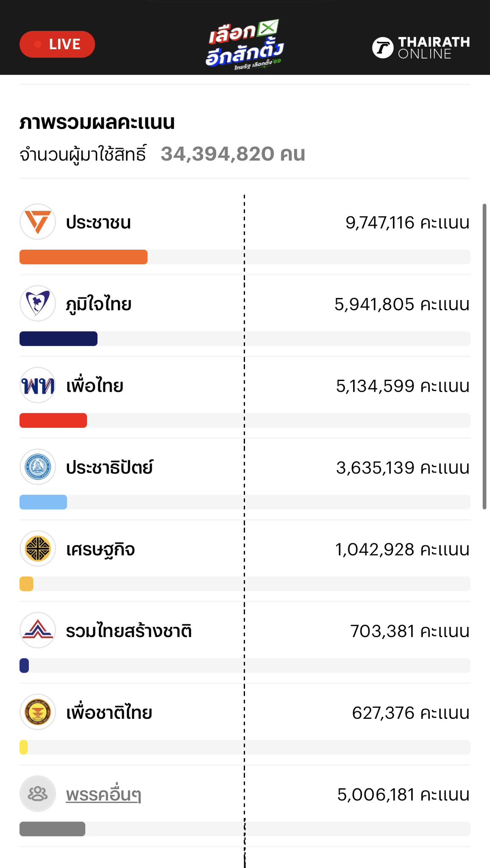
Task: Tap the เพื่อชาติไทย party logo icon
Action: click(38, 712)
